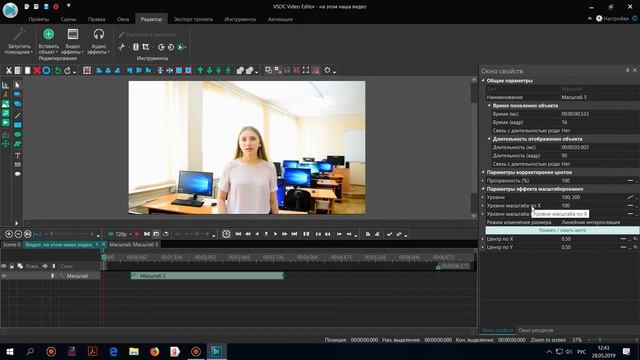Click the redo arrow icon
Image resolution: width=640 pixels, height=360 pixels.
67,71
